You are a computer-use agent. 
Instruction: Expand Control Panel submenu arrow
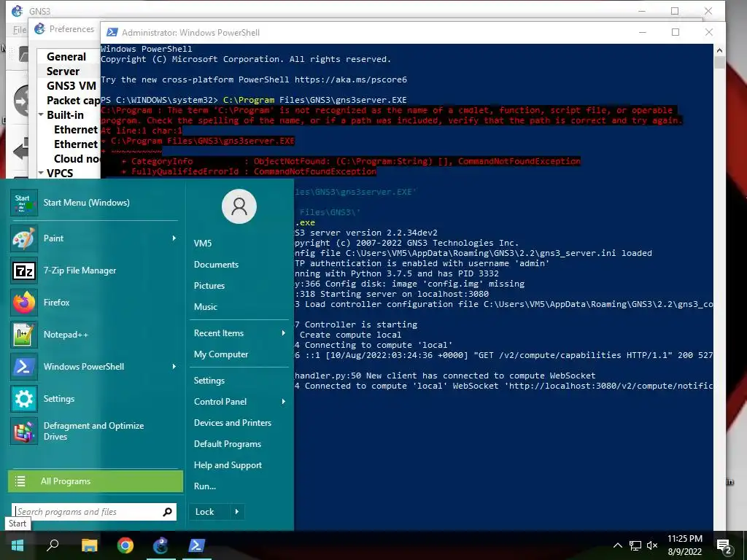284,402
